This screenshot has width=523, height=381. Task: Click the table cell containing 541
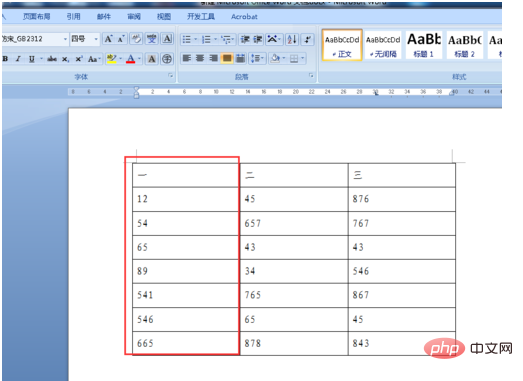pos(185,295)
